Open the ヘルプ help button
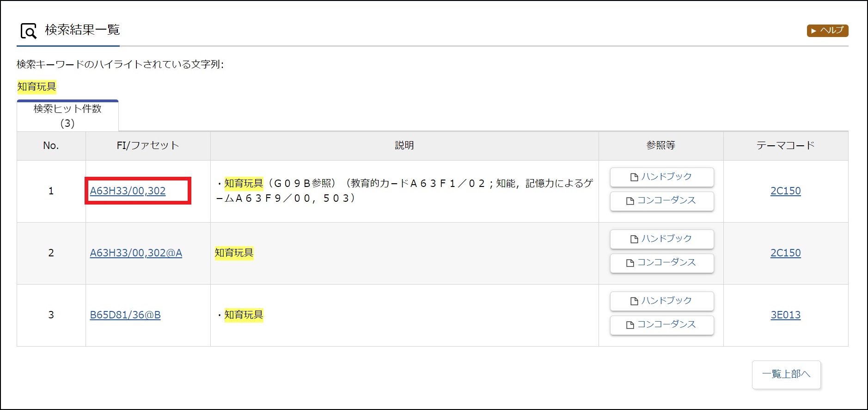The width and height of the screenshot is (868, 410). 827,31
